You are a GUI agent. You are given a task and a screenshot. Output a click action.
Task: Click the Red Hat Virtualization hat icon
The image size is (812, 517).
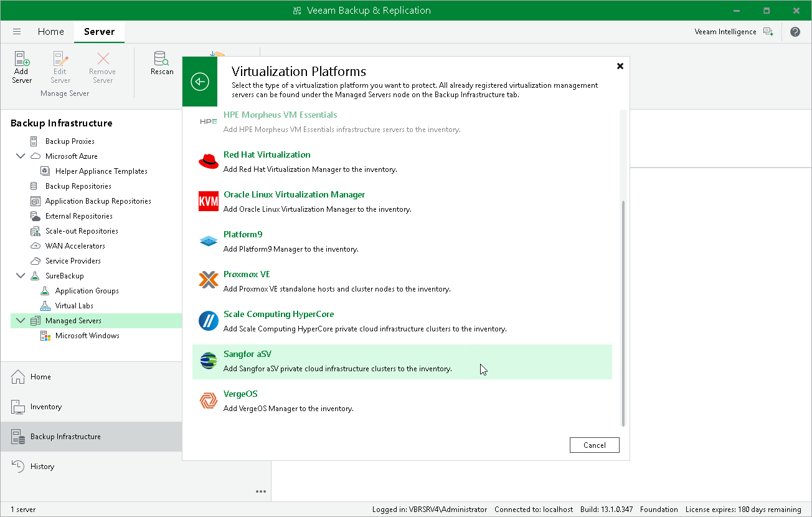(209, 161)
